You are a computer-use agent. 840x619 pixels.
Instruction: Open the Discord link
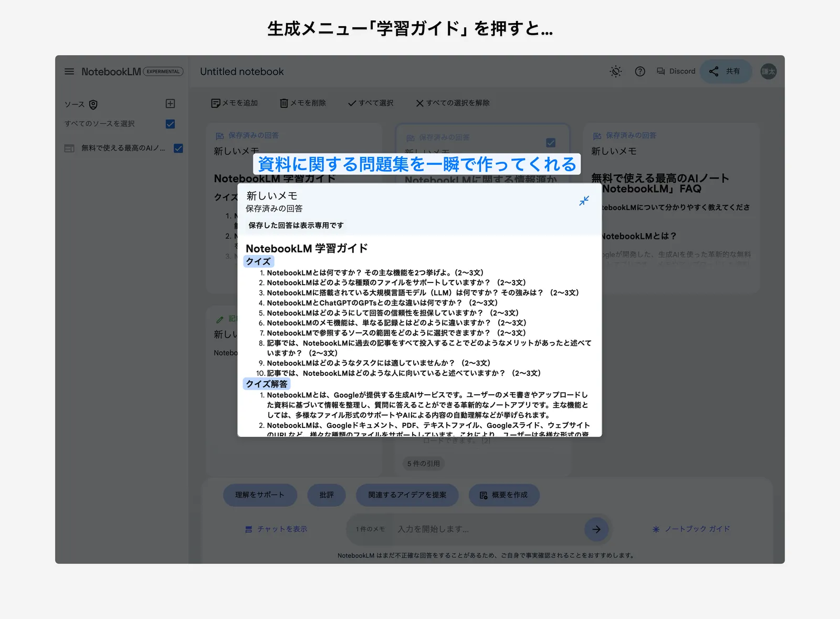click(x=676, y=71)
